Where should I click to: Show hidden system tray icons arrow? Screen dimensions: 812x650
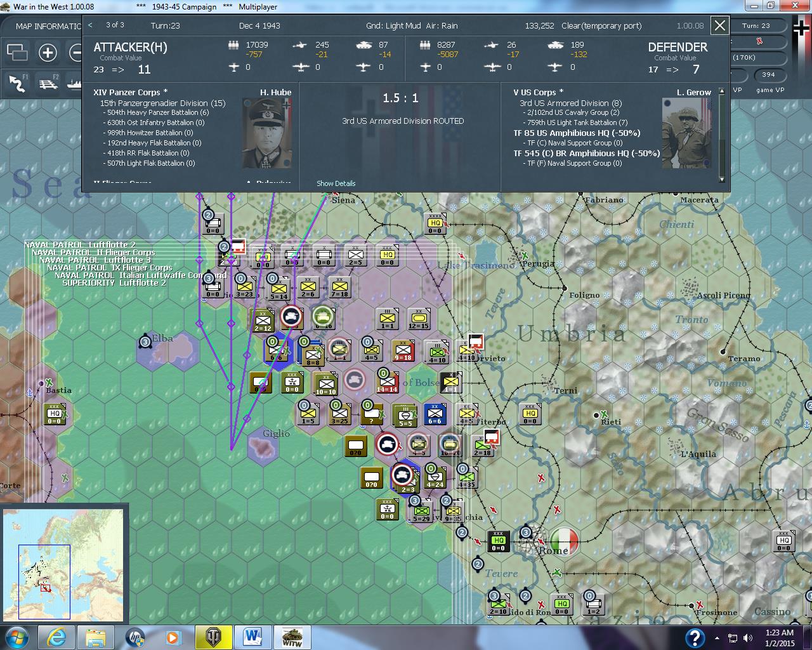717,638
